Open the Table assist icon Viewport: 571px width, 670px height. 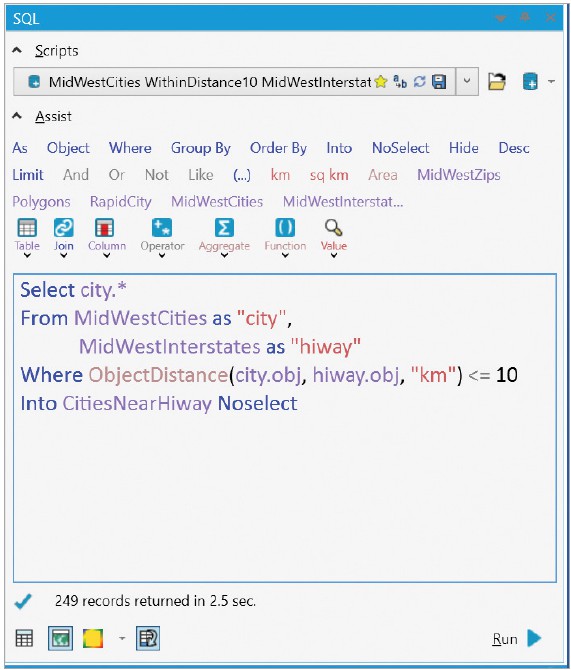pos(27,228)
